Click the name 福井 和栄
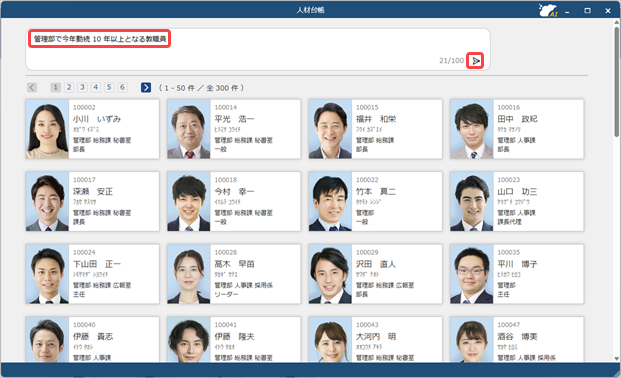Image resolution: width=621 pixels, height=378 pixels. click(375, 119)
